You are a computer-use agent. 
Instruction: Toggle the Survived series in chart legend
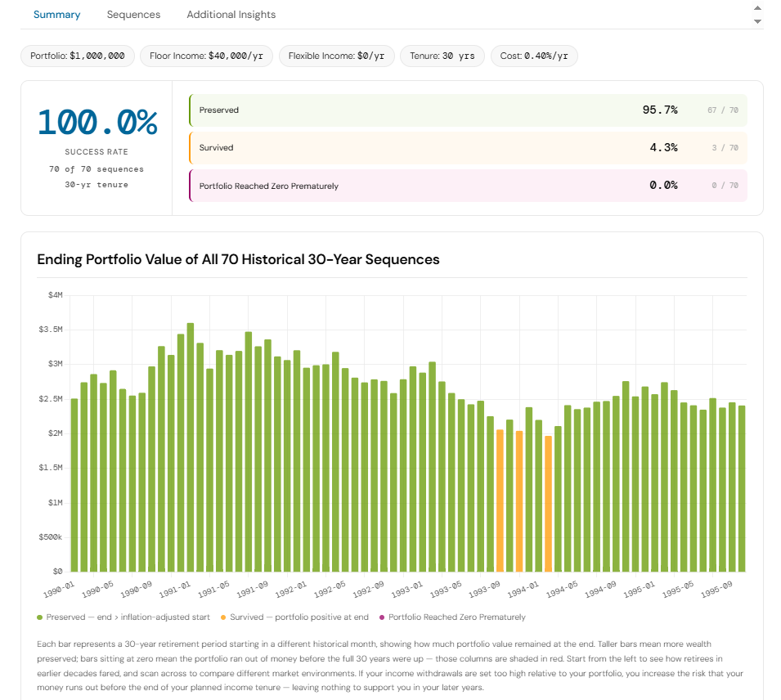coord(298,617)
